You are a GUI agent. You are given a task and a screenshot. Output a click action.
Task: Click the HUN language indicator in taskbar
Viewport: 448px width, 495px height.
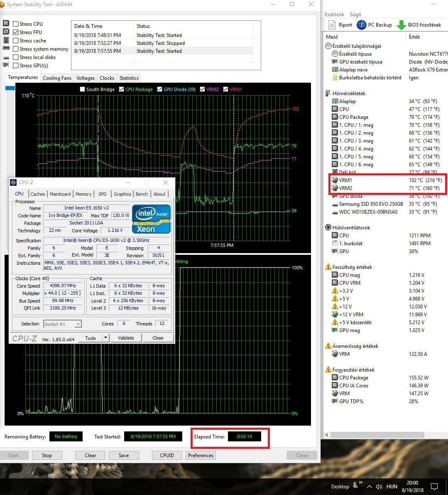(x=392, y=486)
